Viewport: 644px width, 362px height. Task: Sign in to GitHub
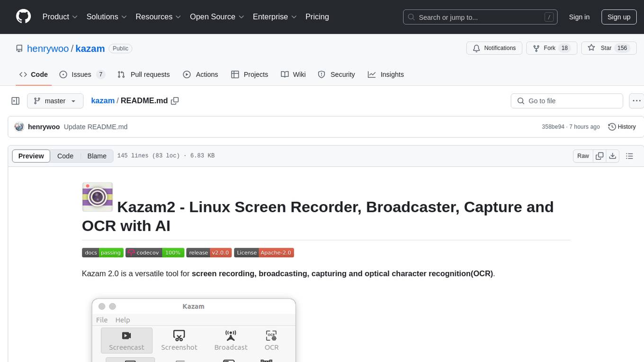[x=579, y=17]
